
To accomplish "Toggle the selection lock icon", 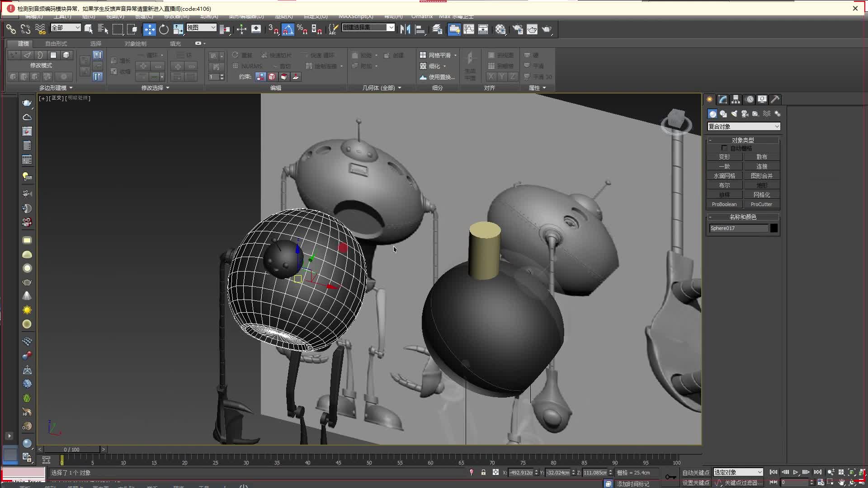I will click(x=483, y=472).
